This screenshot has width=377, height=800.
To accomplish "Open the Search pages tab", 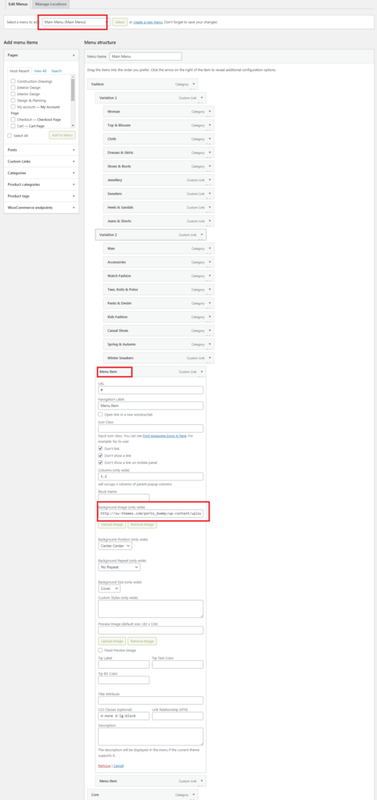I will point(56,71).
